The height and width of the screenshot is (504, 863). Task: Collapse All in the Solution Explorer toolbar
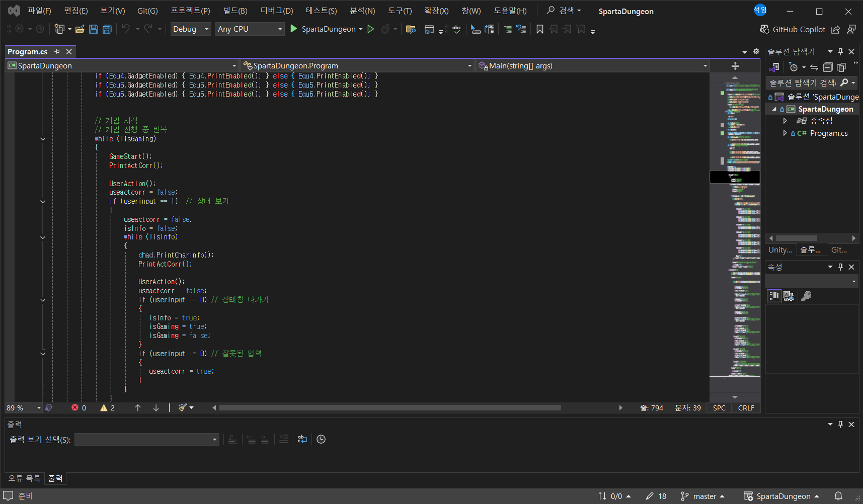(828, 67)
